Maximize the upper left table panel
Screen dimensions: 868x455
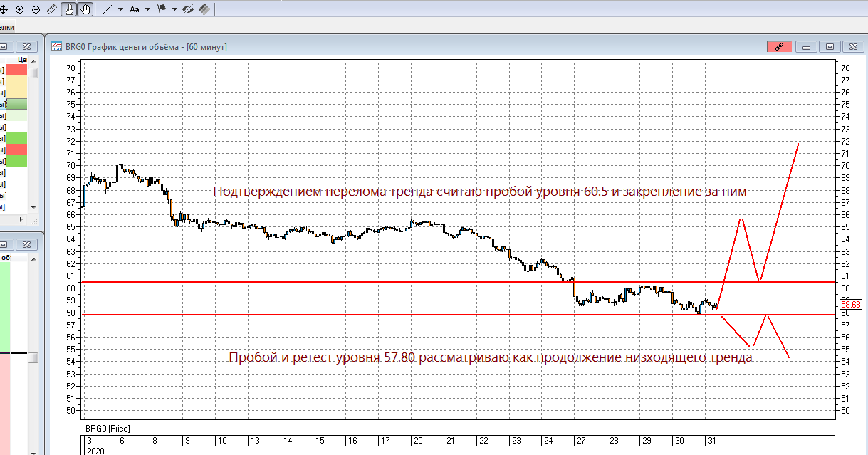4,46
